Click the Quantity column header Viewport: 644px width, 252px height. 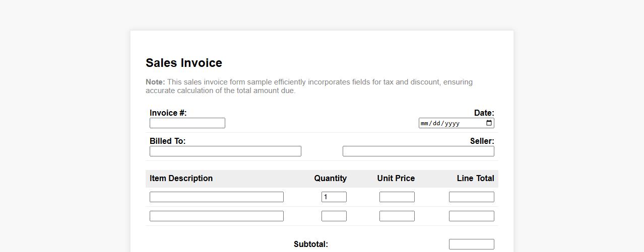tap(331, 178)
